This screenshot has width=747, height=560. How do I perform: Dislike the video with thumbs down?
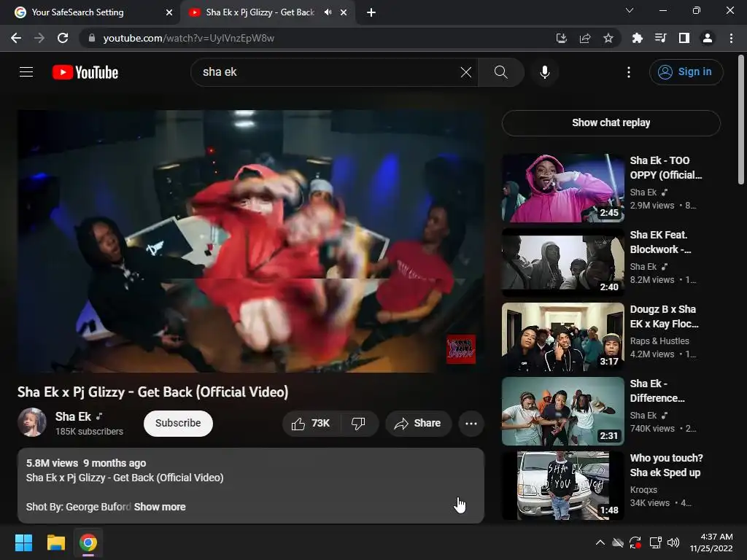[x=358, y=424]
